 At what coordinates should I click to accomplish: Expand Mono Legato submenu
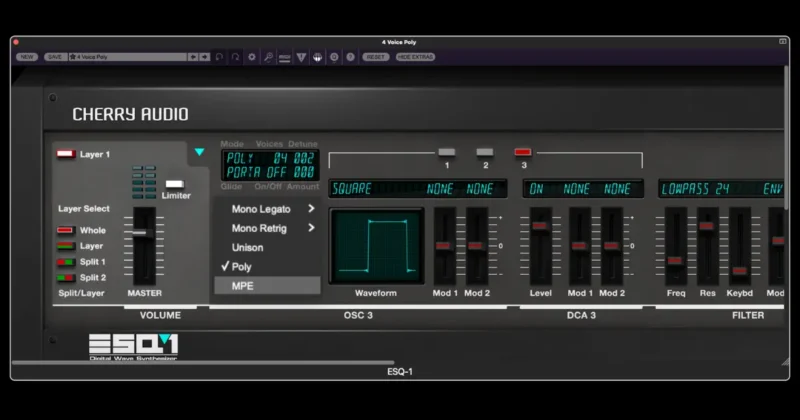click(267, 209)
